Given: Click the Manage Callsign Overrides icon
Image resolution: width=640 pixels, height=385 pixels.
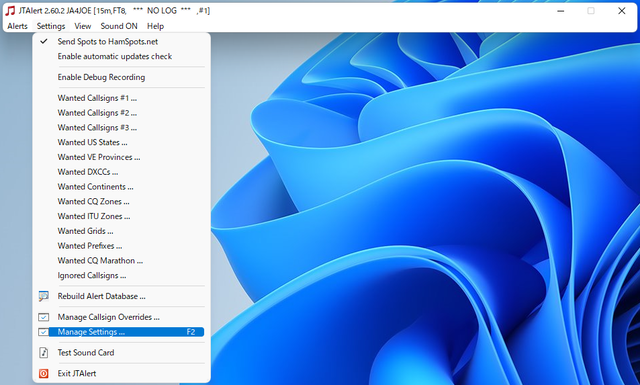Looking at the screenshot, I should pos(44,317).
